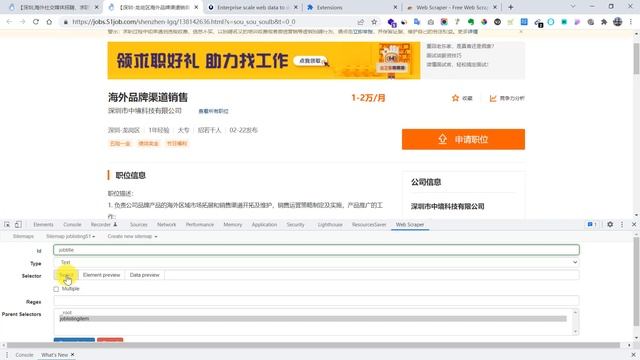Open the ResourcesSaver tab
Screen dimensions: 640x360
pyautogui.click(x=369, y=224)
